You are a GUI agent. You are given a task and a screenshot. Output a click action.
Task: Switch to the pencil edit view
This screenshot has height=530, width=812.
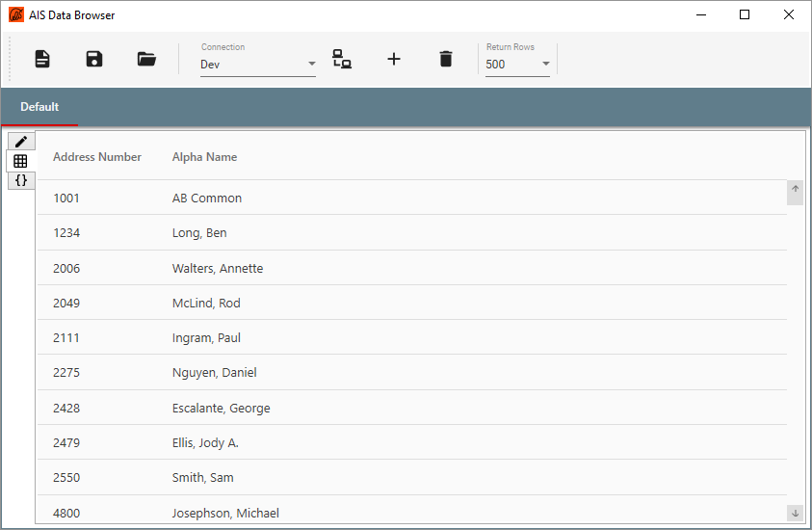[21, 142]
